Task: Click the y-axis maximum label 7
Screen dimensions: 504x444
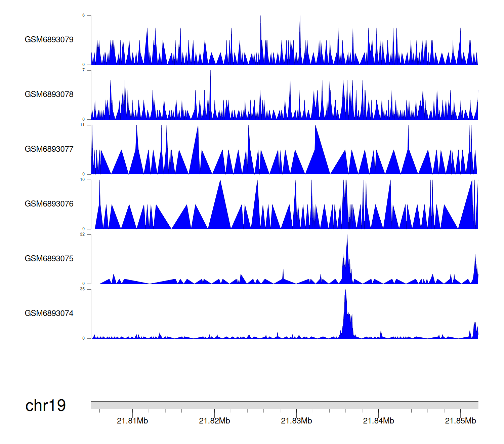Action: tap(83, 70)
